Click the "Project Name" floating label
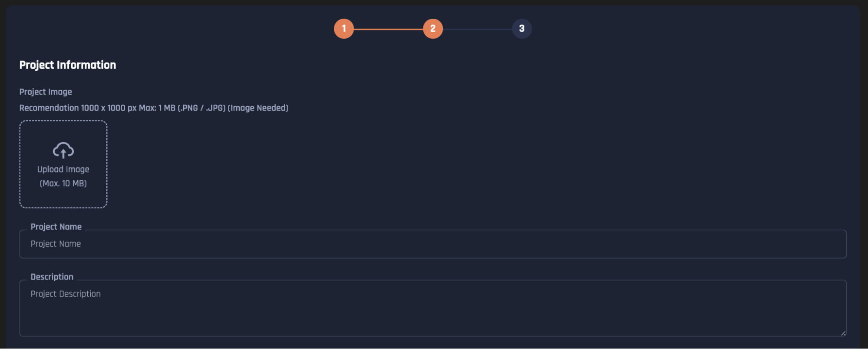The width and height of the screenshot is (868, 349). point(56,227)
